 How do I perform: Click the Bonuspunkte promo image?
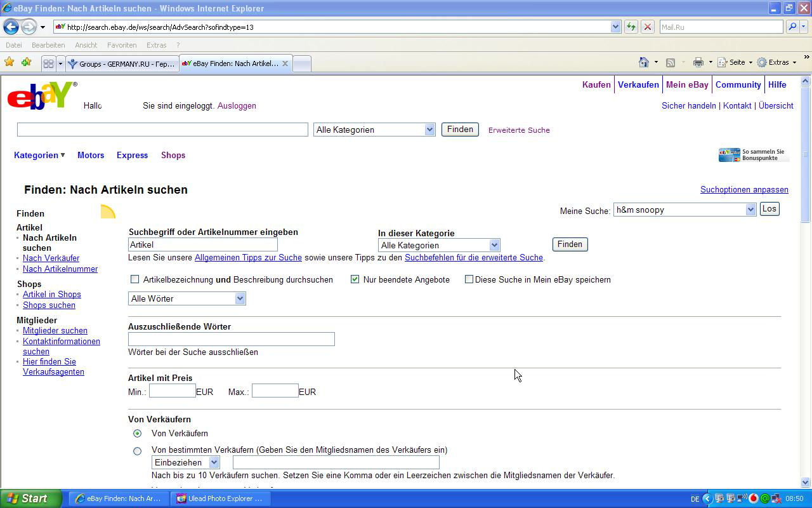[754, 155]
